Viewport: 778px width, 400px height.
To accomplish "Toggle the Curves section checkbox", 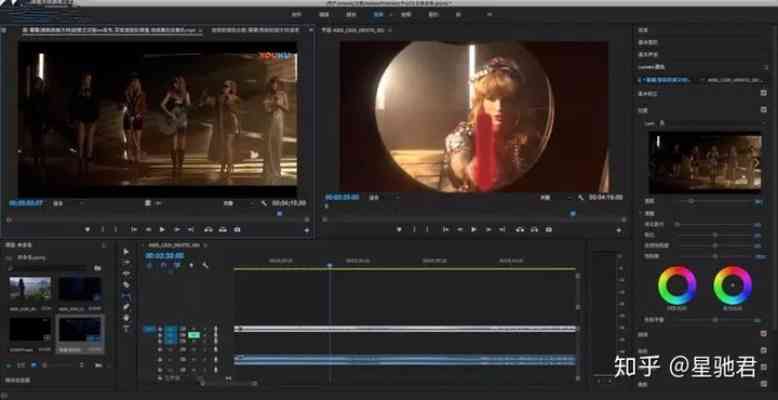I will point(764,333).
